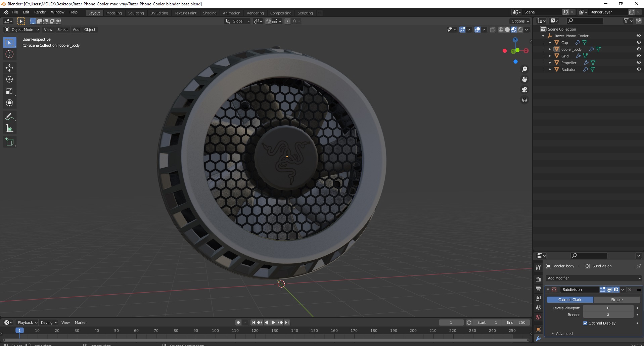Enable wireframe viewport shading
Image resolution: width=644 pixels, height=346 pixels.
tap(501, 30)
